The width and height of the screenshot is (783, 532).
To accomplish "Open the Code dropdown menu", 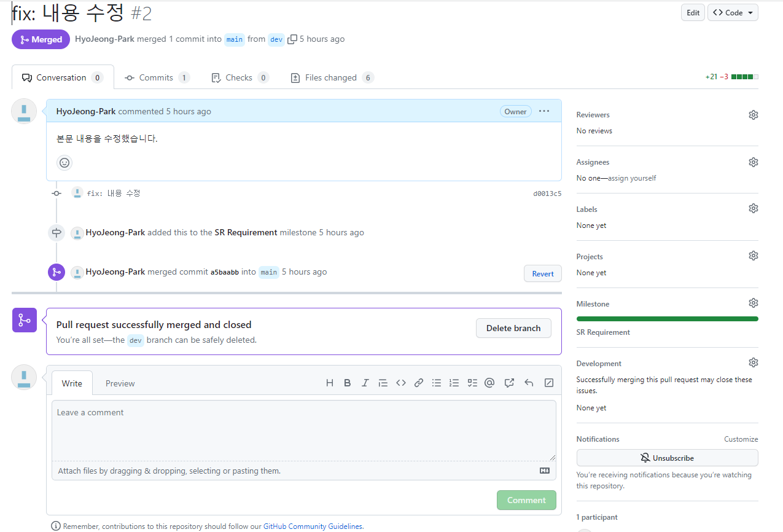I will (733, 12).
